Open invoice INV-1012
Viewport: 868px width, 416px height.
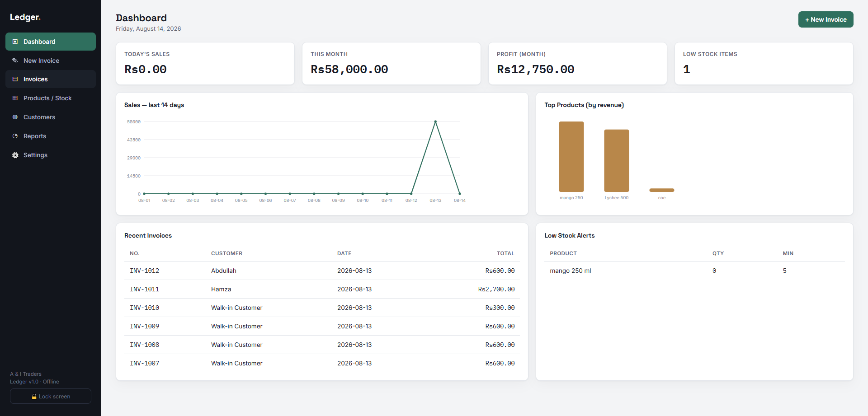(x=144, y=271)
